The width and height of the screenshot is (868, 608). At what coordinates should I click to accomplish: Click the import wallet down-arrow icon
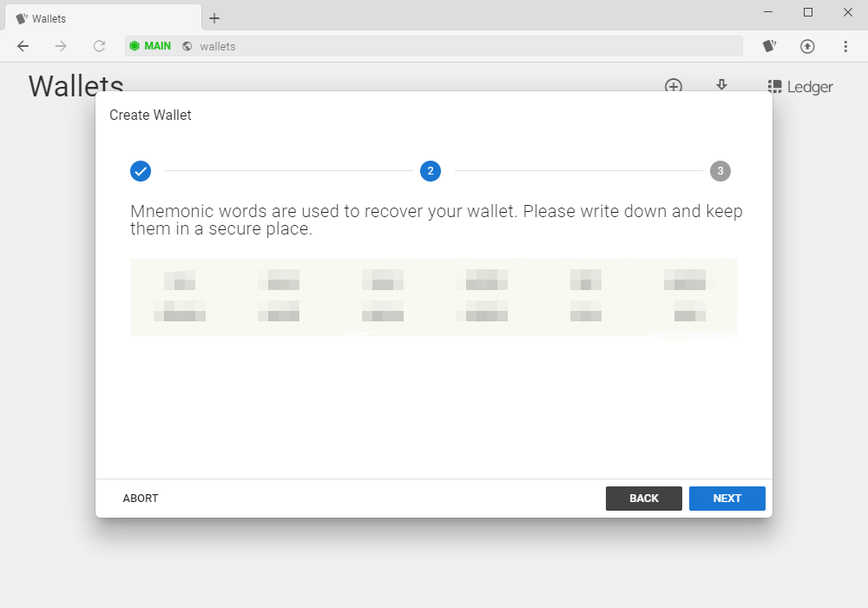click(721, 85)
